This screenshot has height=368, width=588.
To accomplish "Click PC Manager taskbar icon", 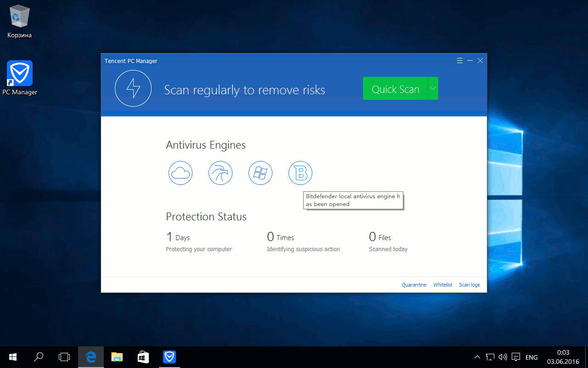I will tap(170, 357).
